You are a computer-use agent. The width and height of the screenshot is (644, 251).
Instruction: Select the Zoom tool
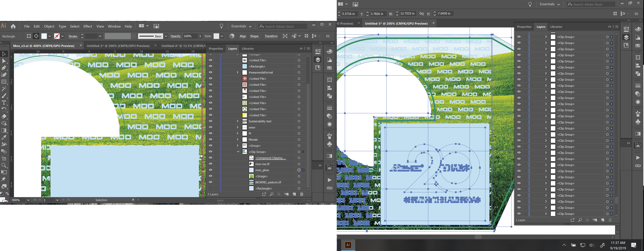pos(4,165)
